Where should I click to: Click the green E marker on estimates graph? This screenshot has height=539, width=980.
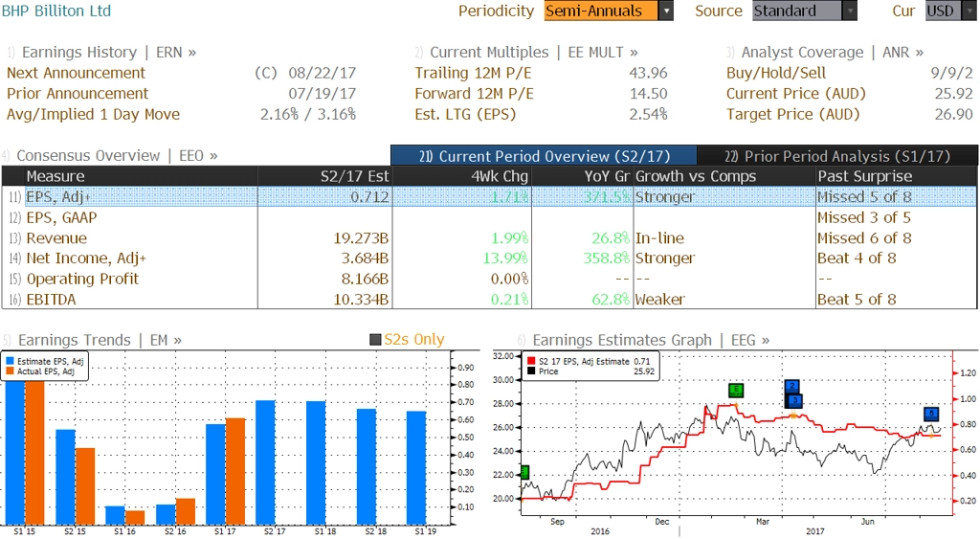point(736,391)
